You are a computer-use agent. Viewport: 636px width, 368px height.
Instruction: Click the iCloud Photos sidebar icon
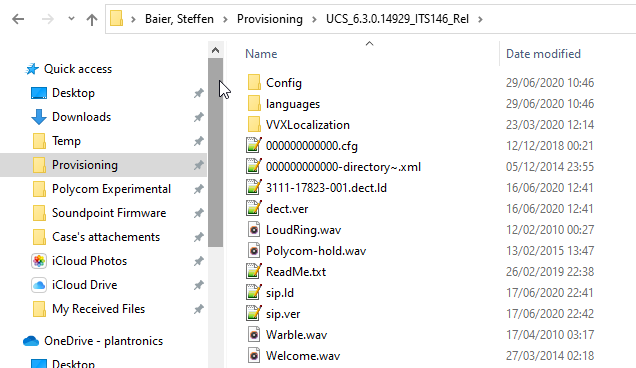(39, 261)
